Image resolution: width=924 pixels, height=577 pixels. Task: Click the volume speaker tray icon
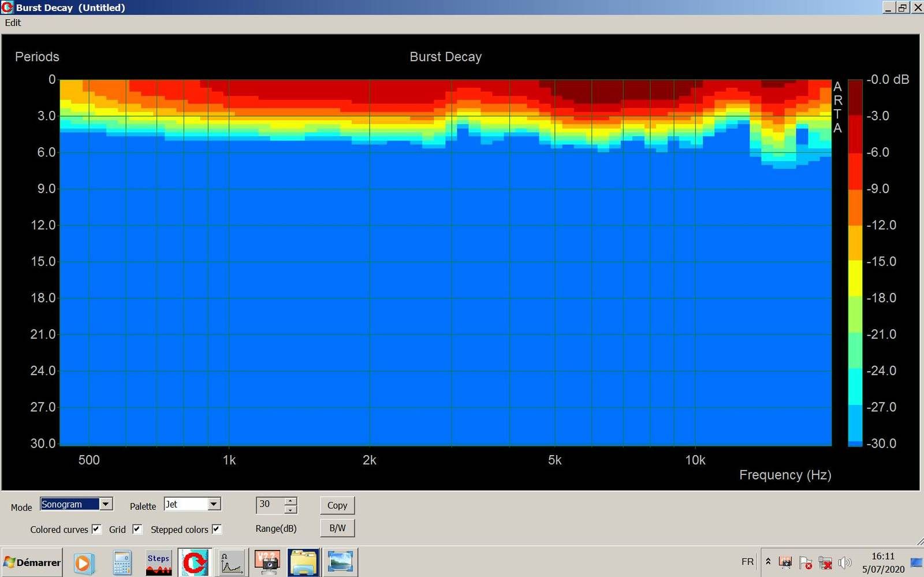pyautogui.click(x=844, y=563)
